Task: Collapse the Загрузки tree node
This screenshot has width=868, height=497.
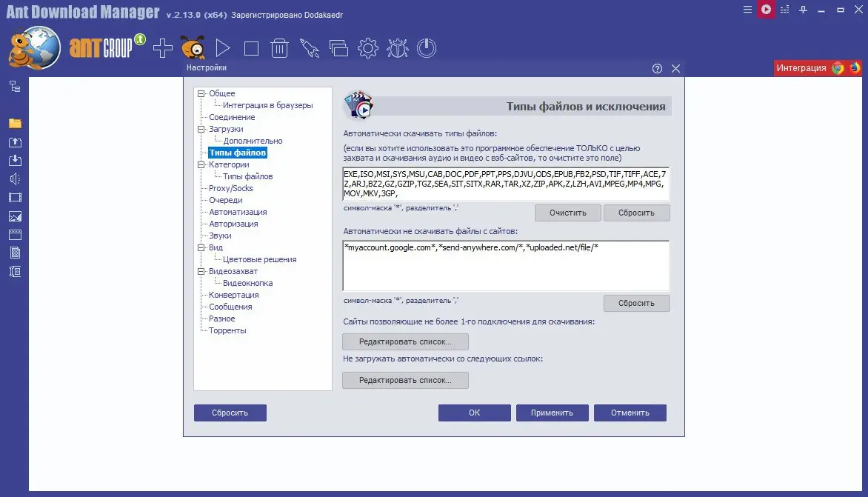Action: point(201,129)
